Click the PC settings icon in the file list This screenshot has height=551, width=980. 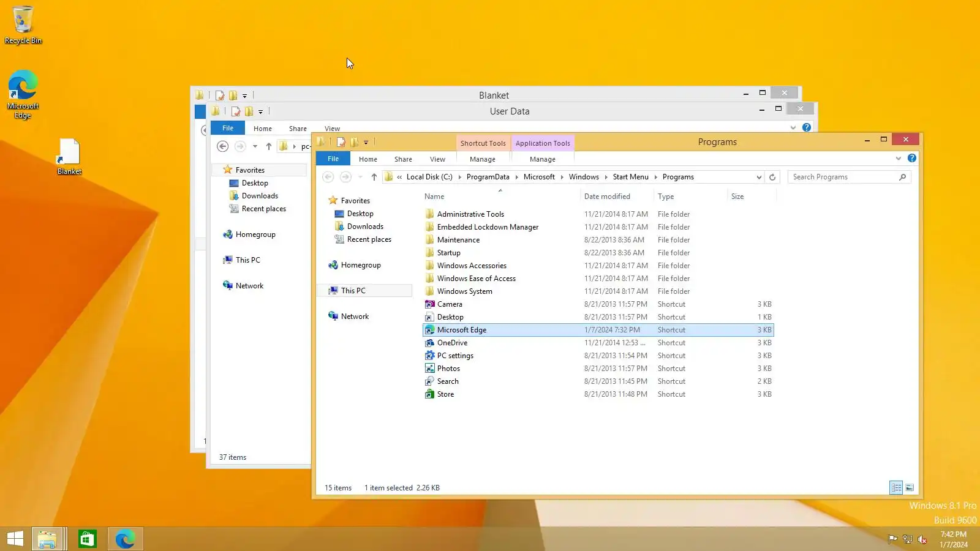(x=429, y=356)
